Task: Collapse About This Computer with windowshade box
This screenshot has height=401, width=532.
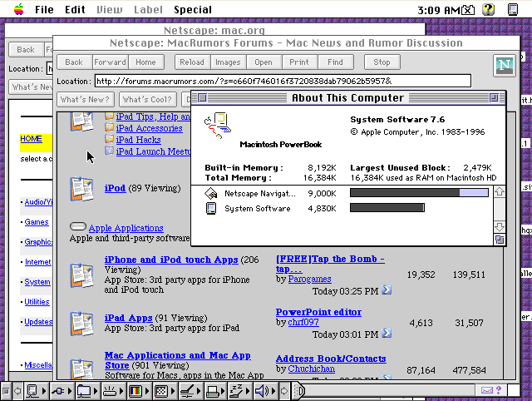Action: click(x=494, y=98)
